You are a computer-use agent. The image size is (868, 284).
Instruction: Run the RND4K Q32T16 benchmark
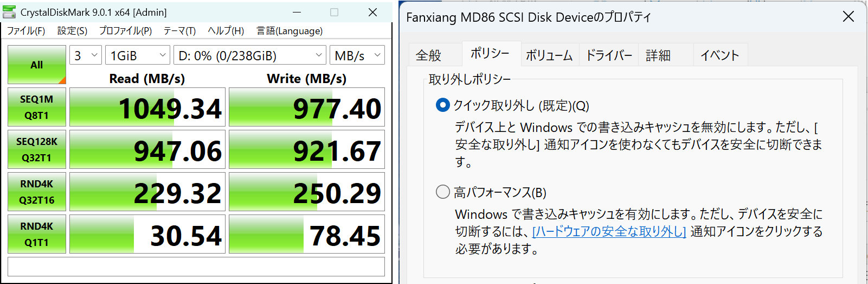pos(36,192)
